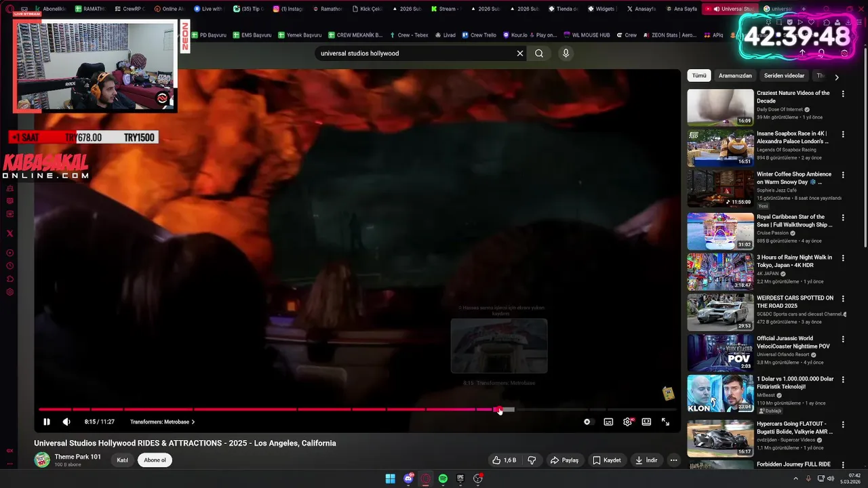This screenshot has height=488, width=868.
Task: Open PD Başvuru bookmark
Action: point(208,35)
